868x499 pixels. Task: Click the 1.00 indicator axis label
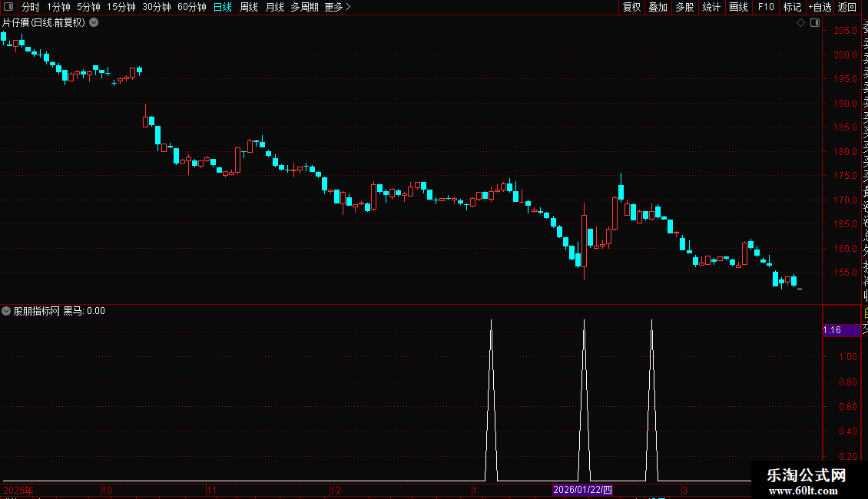[848, 357]
